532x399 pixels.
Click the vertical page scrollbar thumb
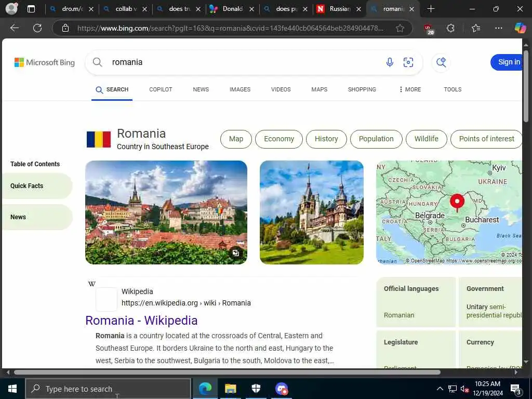coord(526,87)
